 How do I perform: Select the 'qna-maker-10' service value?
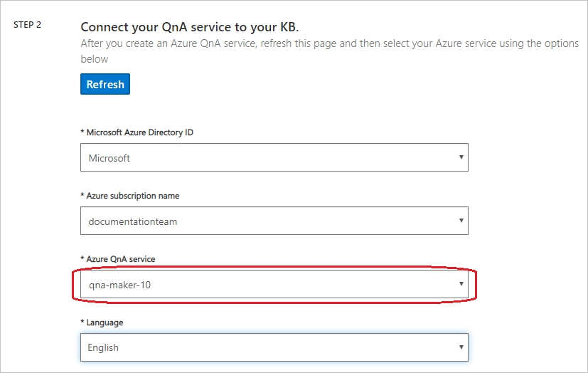pyautogui.click(x=119, y=285)
